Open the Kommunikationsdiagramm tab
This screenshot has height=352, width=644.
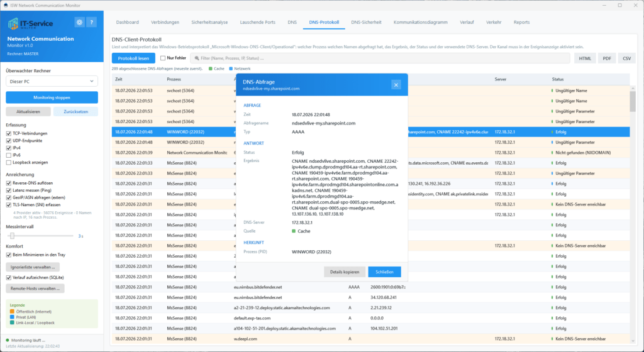point(421,22)
